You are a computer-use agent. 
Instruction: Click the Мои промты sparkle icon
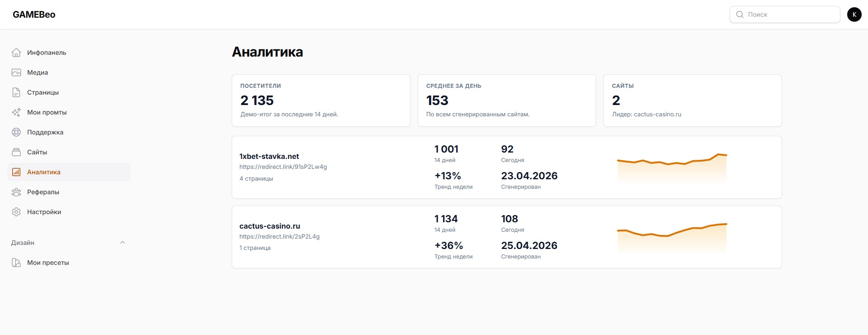coord(16,112)
